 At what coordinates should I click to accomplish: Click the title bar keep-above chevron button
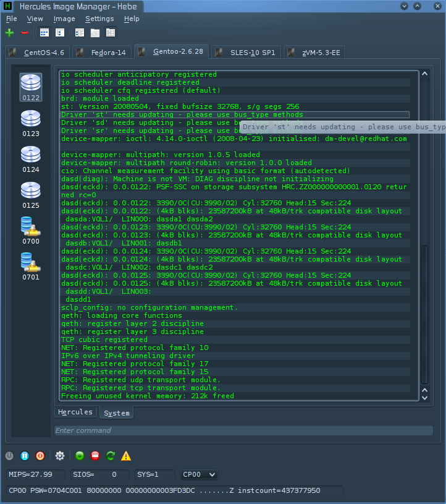coord(418,6)
